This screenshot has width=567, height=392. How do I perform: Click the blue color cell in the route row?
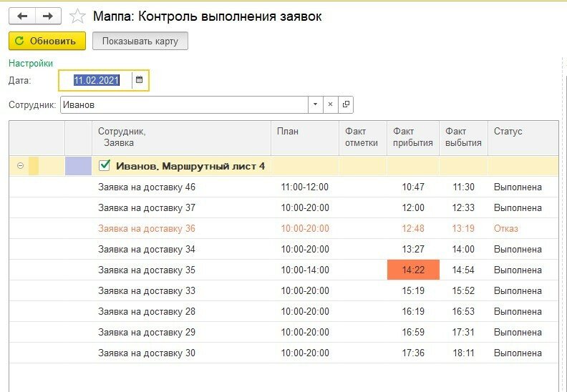(78, 166)
